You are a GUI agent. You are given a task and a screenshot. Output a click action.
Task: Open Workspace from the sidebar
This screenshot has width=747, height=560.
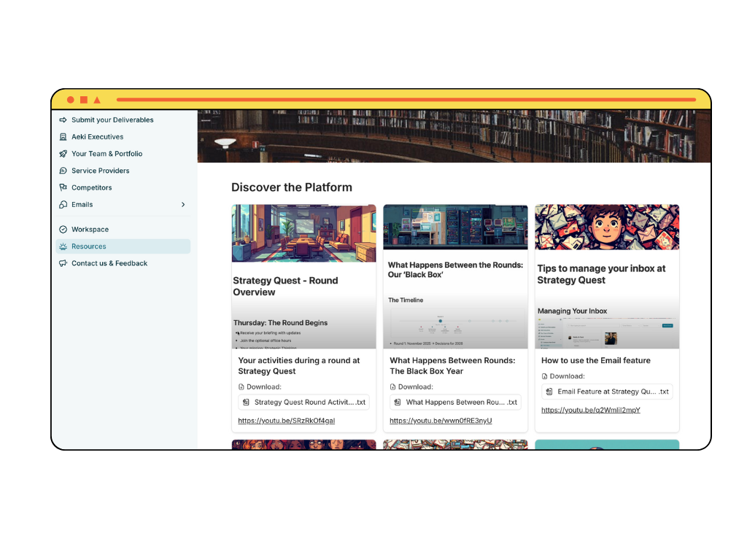tap(123, 230)
